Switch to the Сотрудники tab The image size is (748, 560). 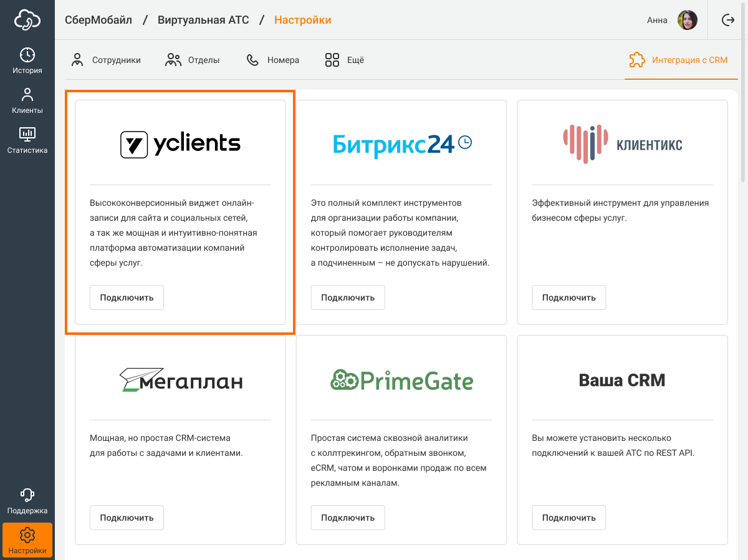(106, 60)
